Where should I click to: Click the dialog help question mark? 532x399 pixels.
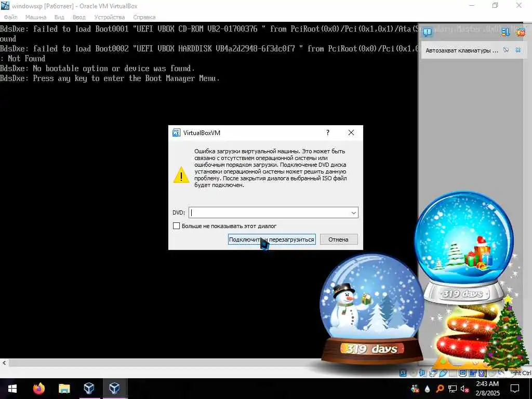coord(328,132)
